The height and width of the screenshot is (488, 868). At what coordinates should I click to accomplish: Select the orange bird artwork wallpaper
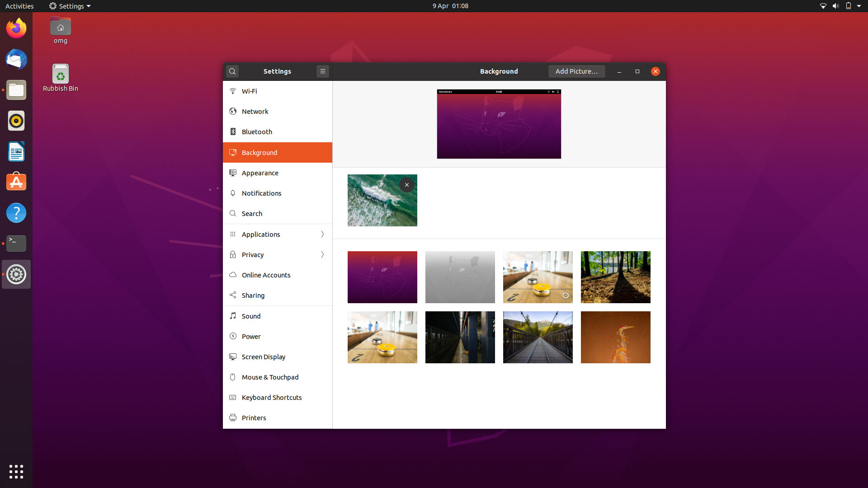point(616,337)
